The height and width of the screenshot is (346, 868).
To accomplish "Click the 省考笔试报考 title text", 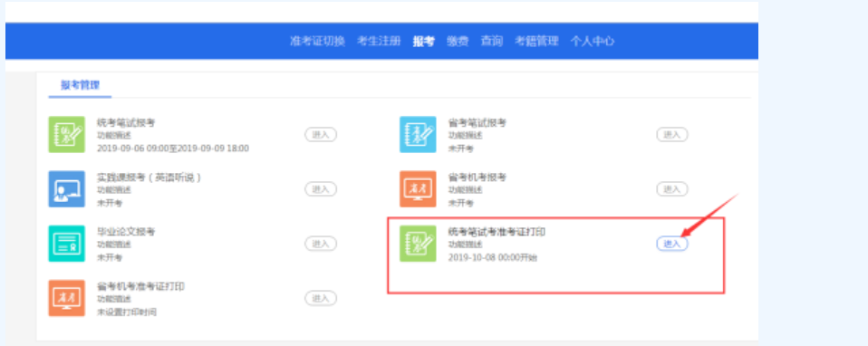I will 477,123.
